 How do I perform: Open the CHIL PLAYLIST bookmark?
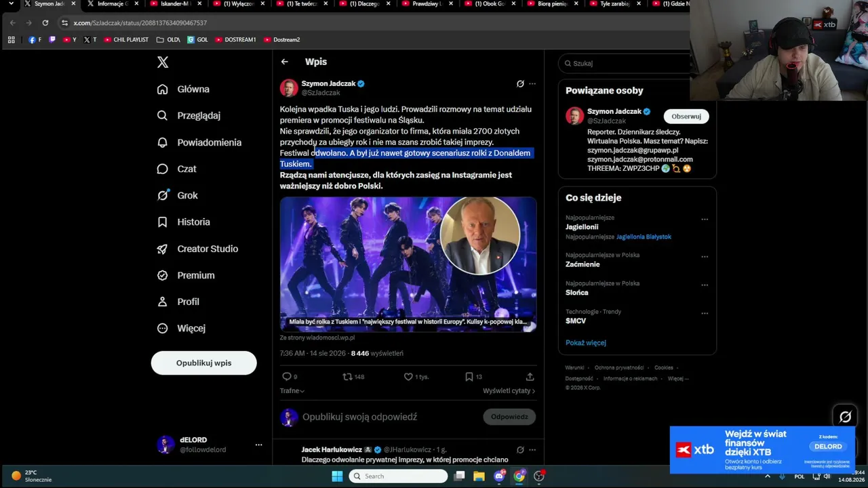click(x=126, y=40)
